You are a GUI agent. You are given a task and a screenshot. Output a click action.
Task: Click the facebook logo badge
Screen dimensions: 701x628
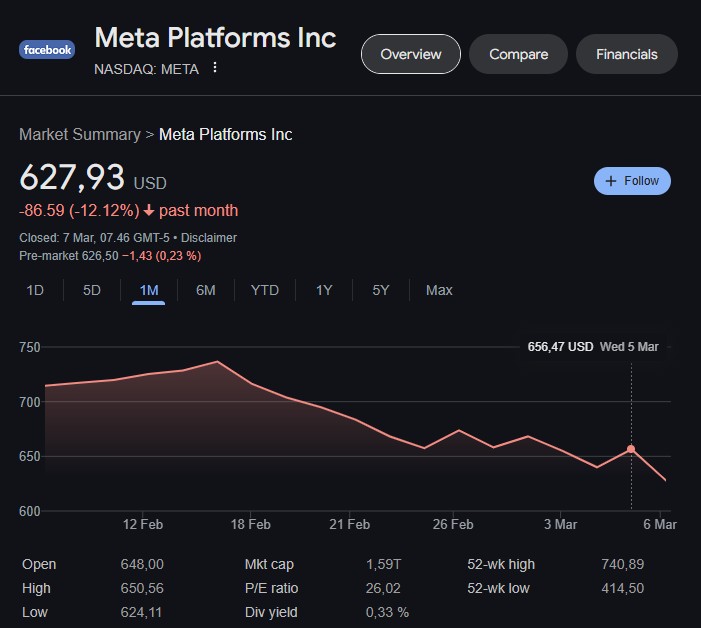pyautogui.click(x=47, y=50)
